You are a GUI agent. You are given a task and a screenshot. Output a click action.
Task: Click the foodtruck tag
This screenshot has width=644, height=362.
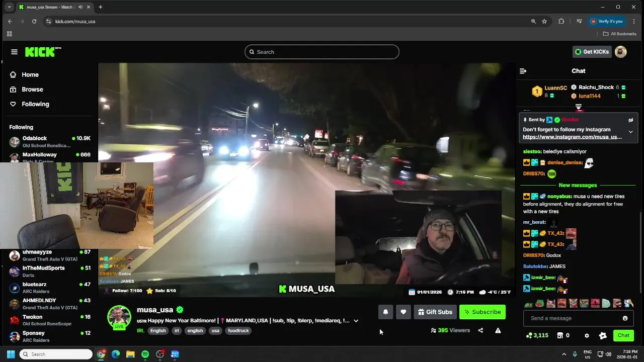pyautogui.click(x=238, y=330)
